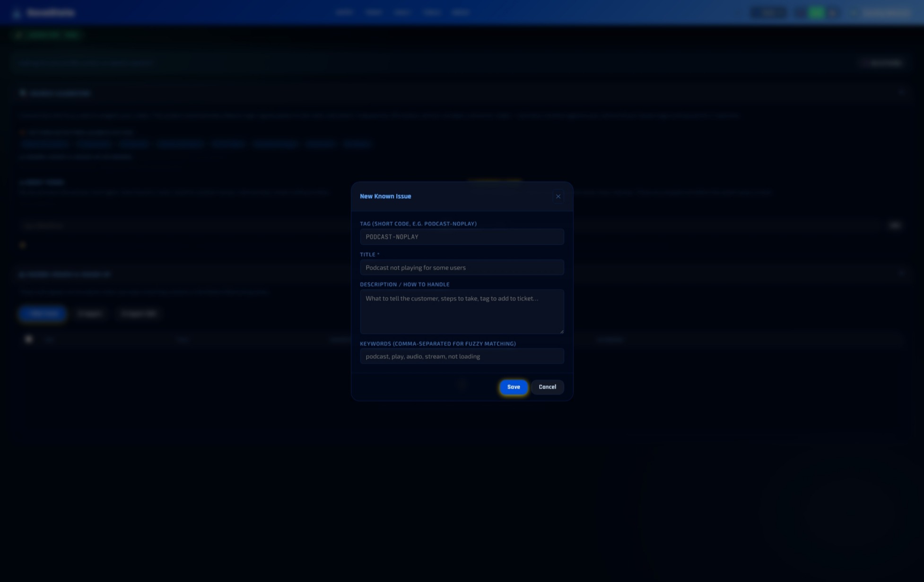This screenshot has height=582, width=924.
Task: Click the PODCAST-NOPLAY tag input field
Action: pos(462,237)
